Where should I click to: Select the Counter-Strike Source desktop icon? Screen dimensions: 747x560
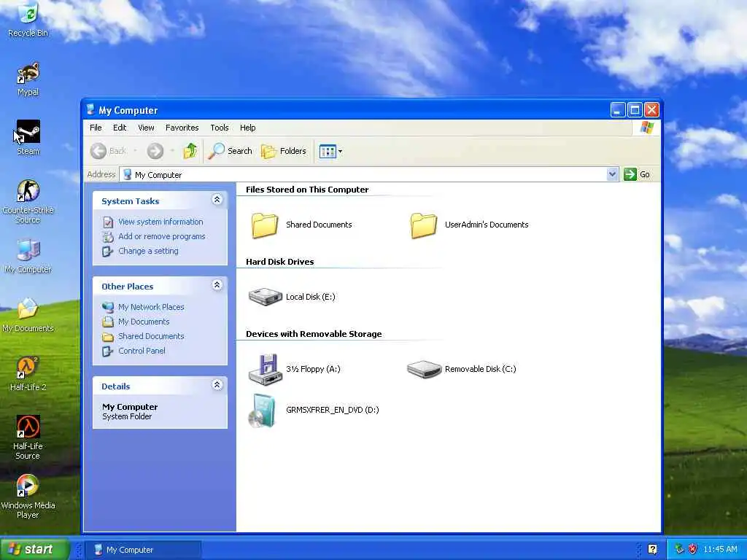[x=28, y=201]
